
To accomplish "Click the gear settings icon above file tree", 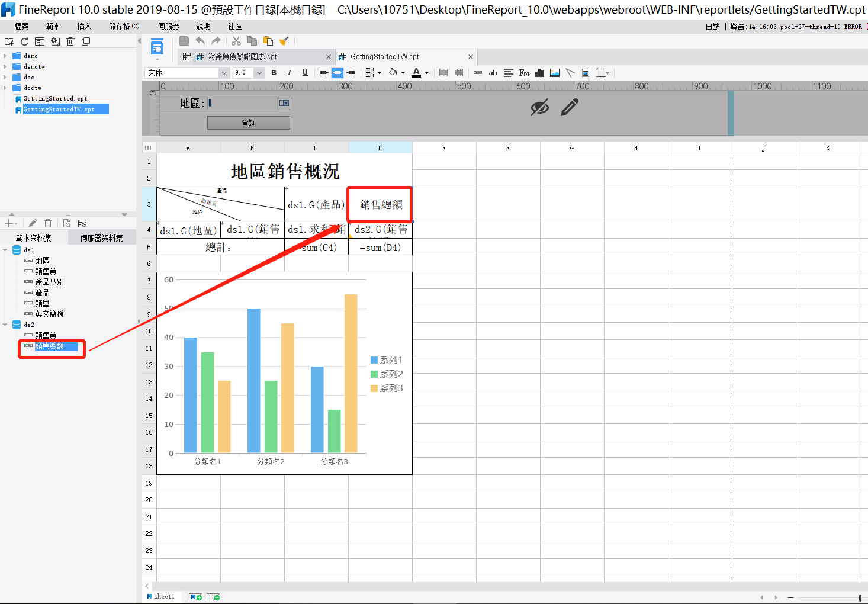I will pos(55,41).
